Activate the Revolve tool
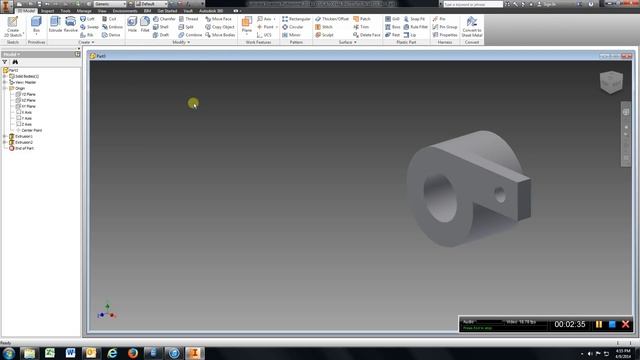 click(x=71, y=25)
